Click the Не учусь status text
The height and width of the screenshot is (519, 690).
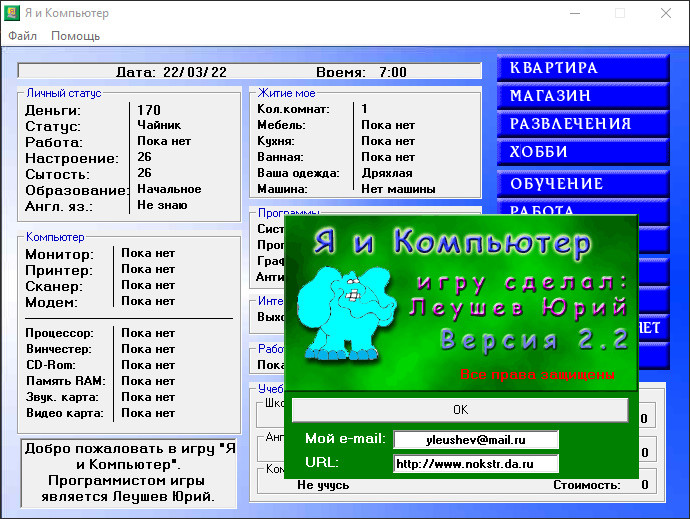tap(323, 485)
